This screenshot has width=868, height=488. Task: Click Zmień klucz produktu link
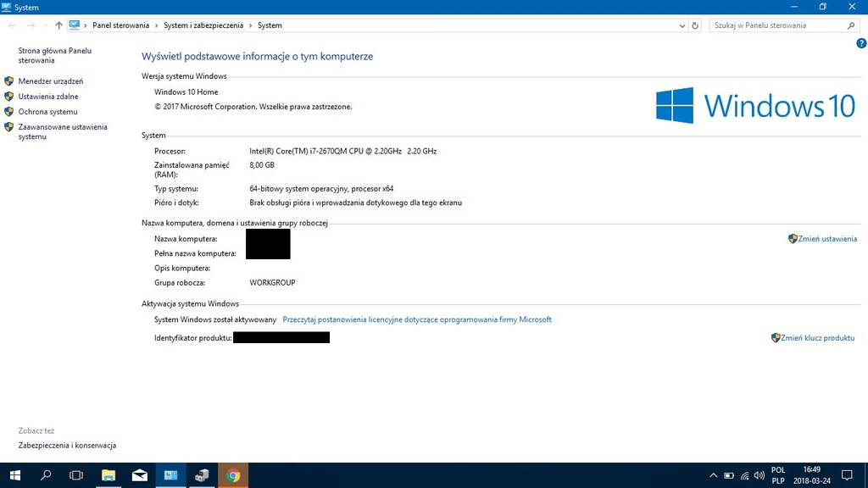[817, 338]
